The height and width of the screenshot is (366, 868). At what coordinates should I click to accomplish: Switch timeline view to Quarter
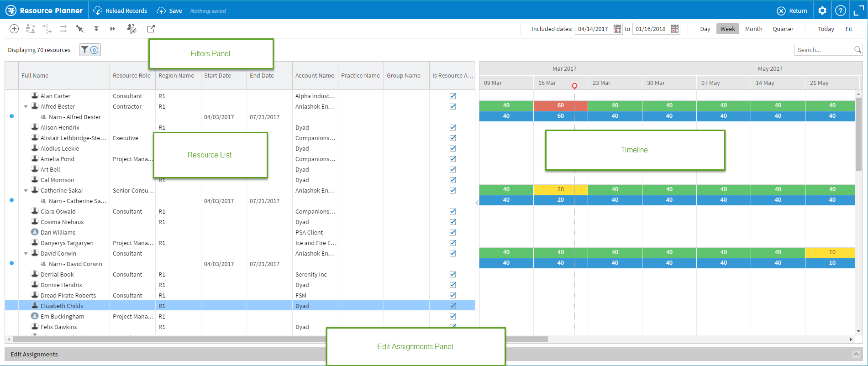[783, 29]
